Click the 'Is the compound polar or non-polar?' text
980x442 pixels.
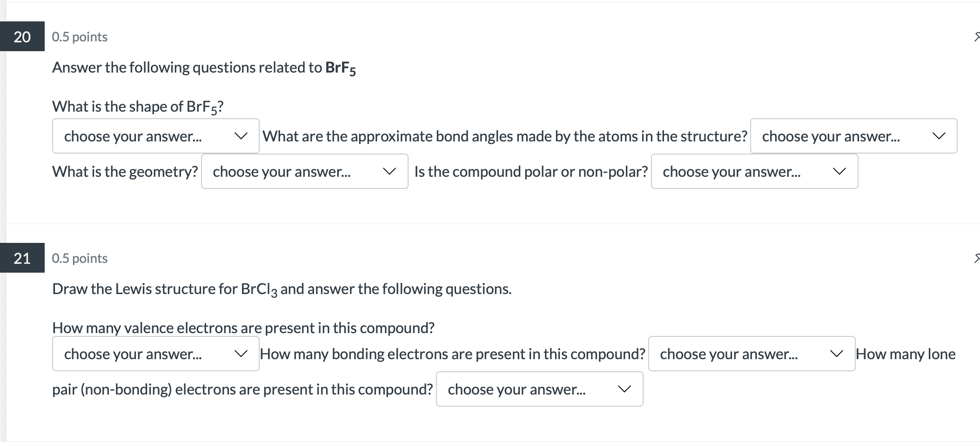coord(530,172)
